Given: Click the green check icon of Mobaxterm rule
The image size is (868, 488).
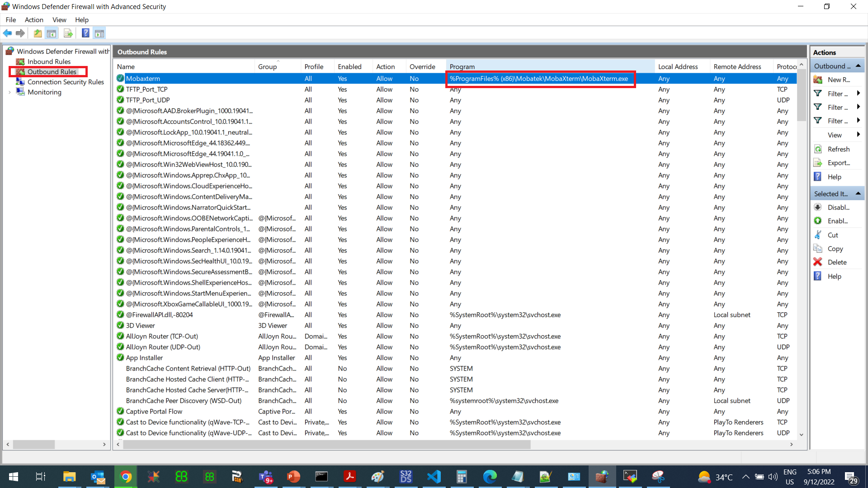Looking at the screenshot, I should [120, 78].
